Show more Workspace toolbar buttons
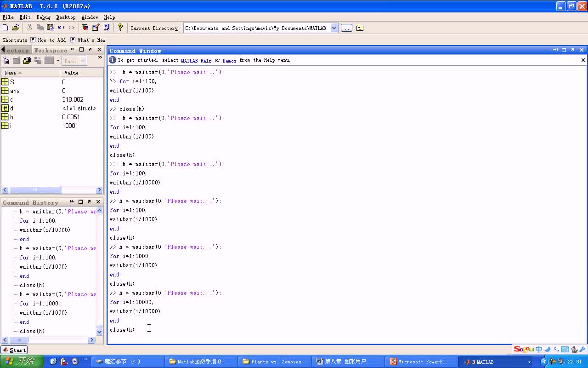588x368 pixels. click(x=100, y=58)
